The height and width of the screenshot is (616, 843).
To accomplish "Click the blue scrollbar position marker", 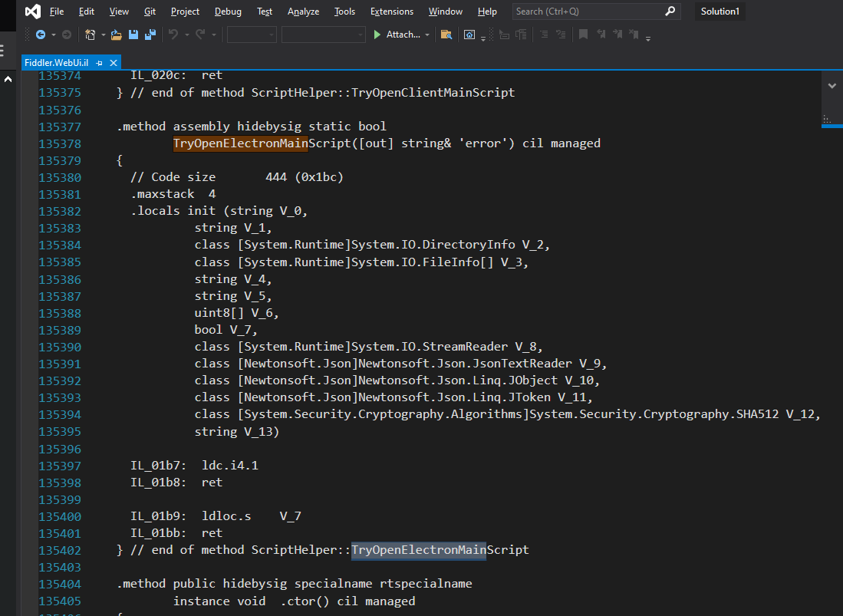I will (831, 126).
